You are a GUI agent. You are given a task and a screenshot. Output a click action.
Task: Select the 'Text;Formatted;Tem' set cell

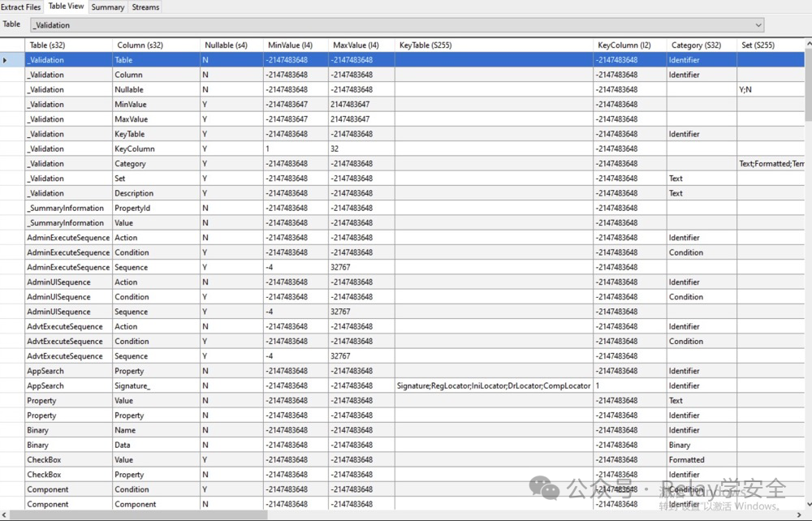[771, 163]
